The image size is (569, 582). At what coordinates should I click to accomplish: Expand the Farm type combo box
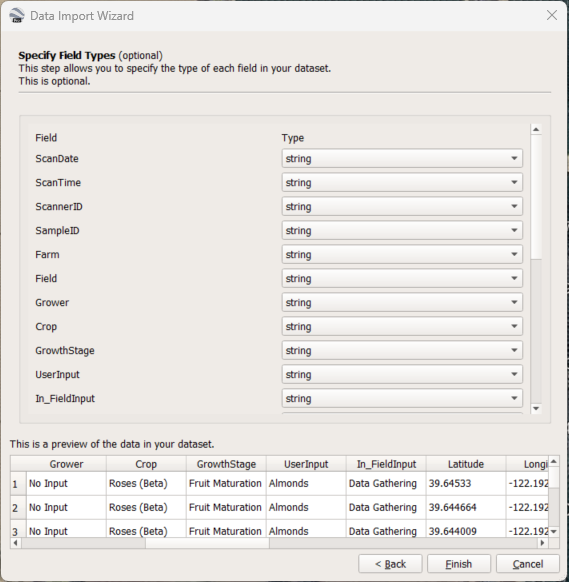click(x=402, y=254)
